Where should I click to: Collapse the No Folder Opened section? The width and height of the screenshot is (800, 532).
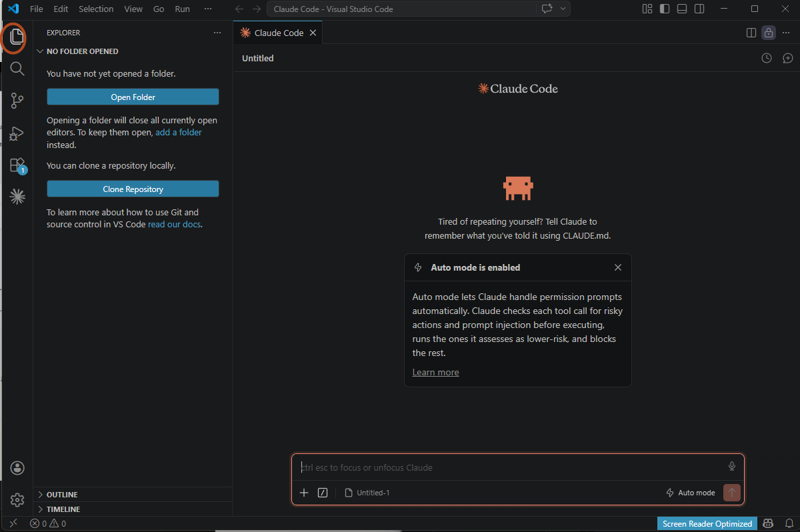pos(133,51)
